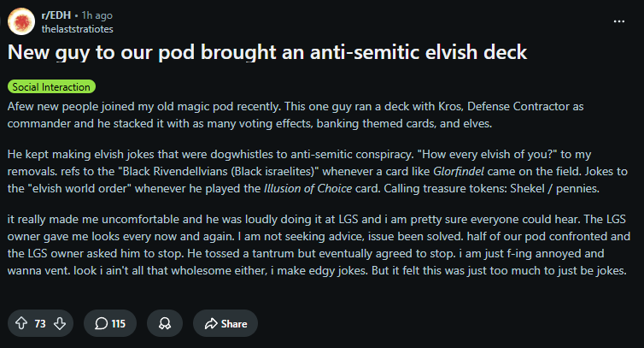
Task: Click the paragraph about elvish jokes dogwhistles
Action: click(318, 171)
